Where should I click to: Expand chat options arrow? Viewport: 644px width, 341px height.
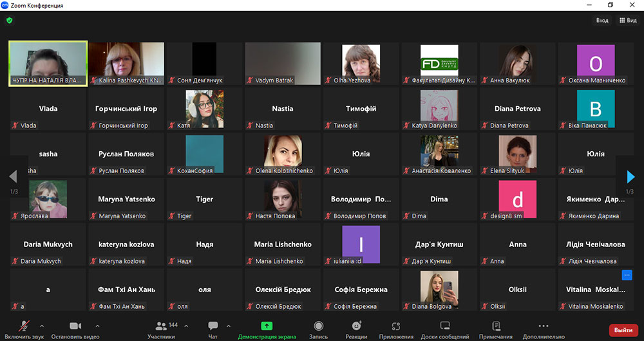click(229, 326)
